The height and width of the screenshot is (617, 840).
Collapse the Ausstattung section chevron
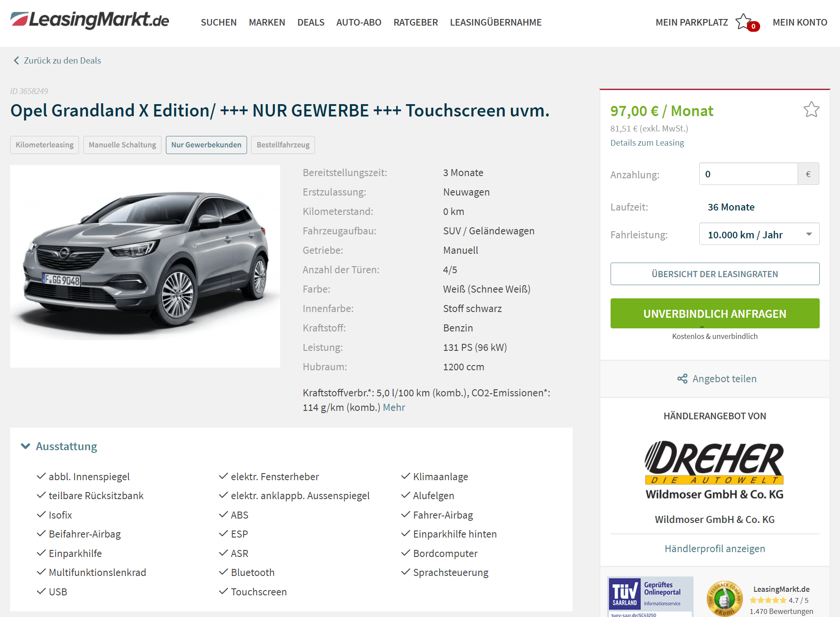(26, 446)
